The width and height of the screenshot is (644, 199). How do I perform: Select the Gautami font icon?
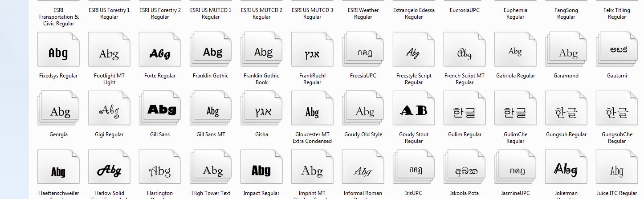click(617, 50)
